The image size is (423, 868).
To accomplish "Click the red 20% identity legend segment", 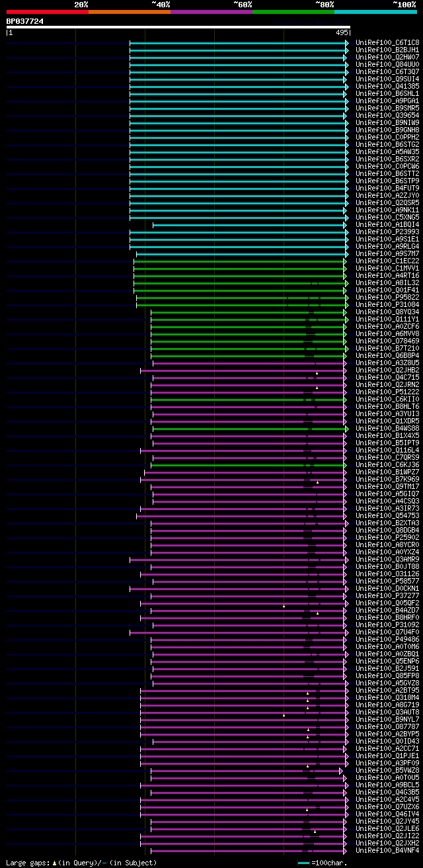I will 48,12.
